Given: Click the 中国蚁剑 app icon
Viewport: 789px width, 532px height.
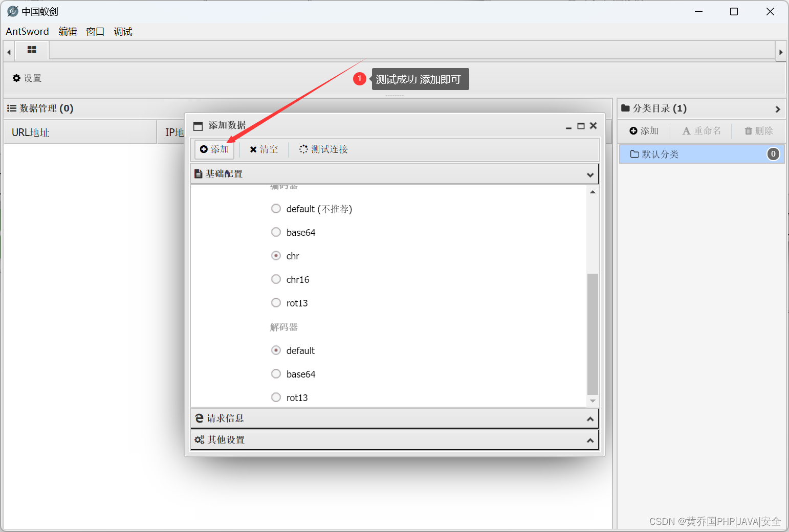Looking at the screenshot, I should tap(13, 11).
